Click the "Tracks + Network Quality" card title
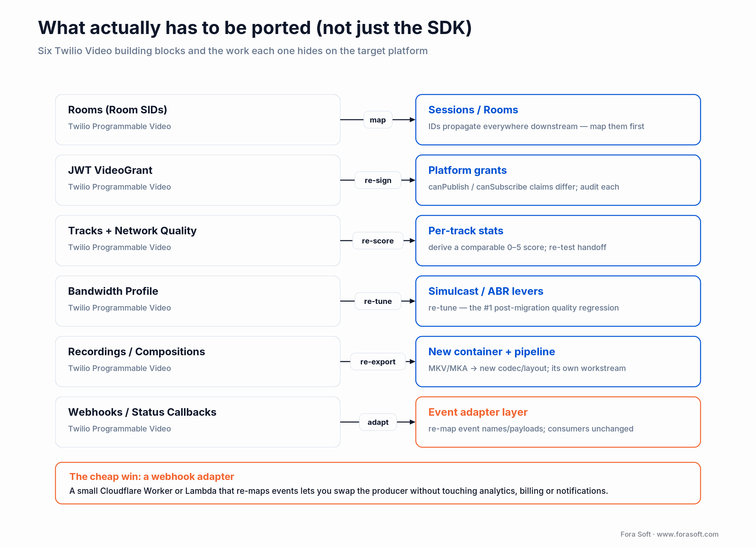This screenshot has height=548, width=756. (132, 231)
